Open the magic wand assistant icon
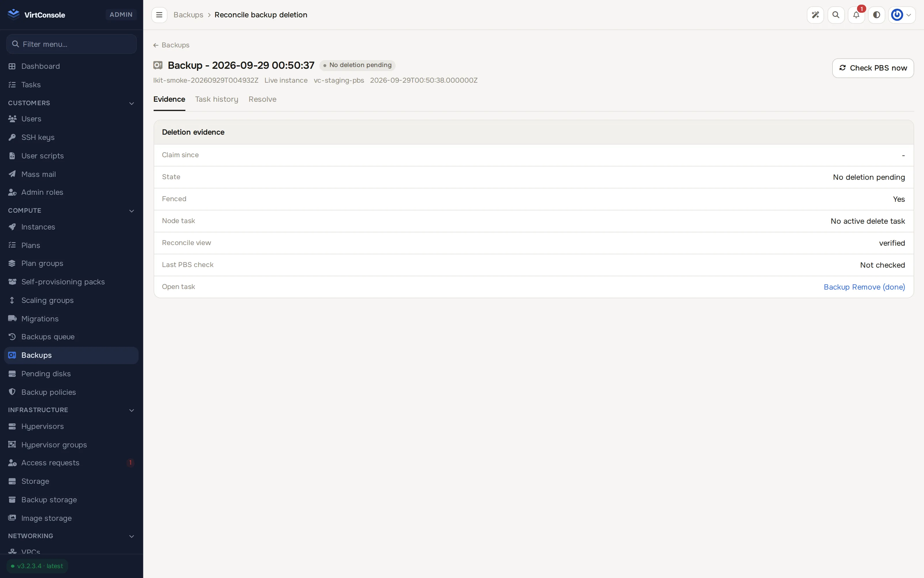 click(815, 15)
